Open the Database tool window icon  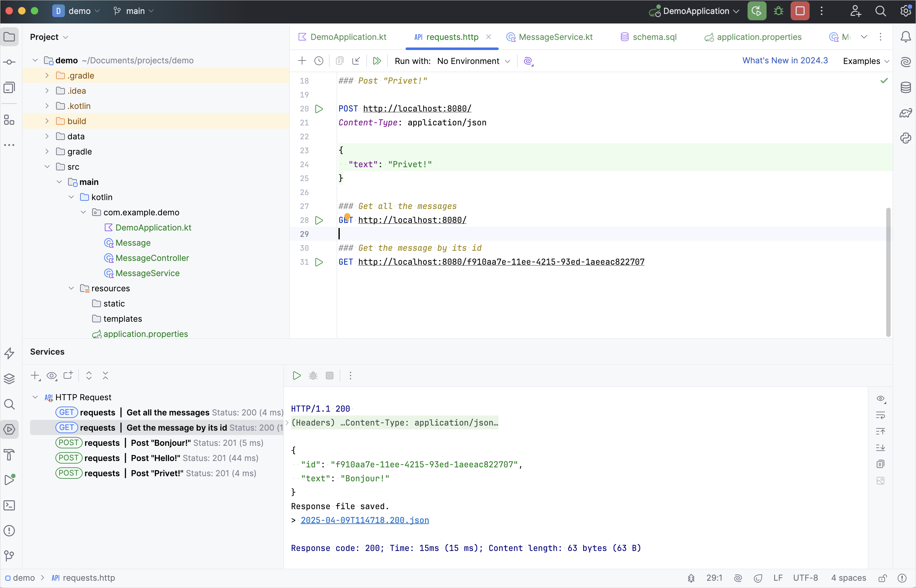coord(906,87)
